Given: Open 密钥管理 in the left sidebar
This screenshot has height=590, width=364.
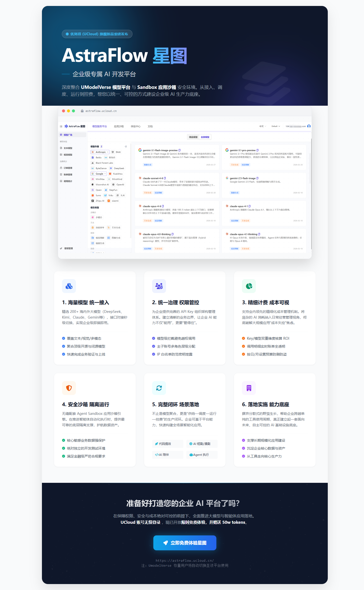Looking at the screenshot, I should click(x=68, y=248).
